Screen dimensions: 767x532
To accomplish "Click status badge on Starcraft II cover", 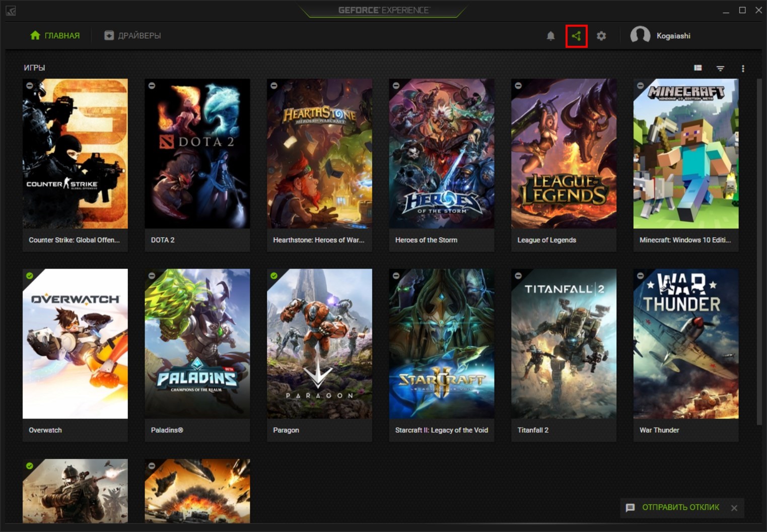I will click(396, 276).
